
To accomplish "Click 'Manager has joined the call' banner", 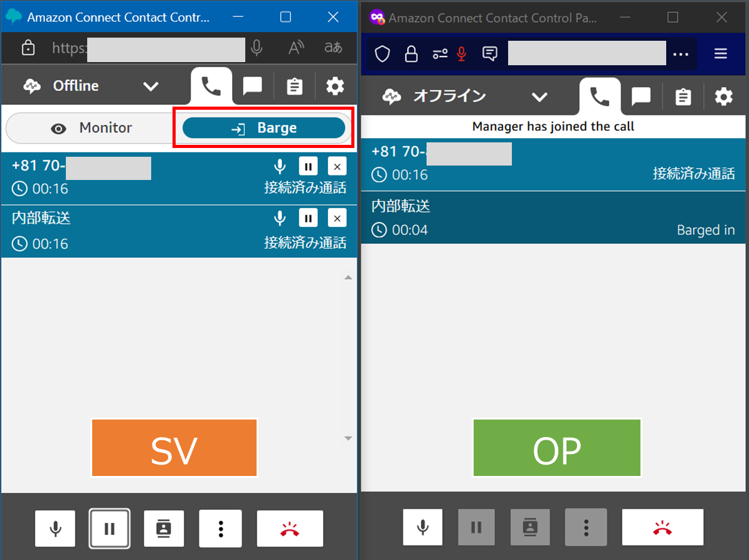I will pyautogui.click(x=553, y=127).
